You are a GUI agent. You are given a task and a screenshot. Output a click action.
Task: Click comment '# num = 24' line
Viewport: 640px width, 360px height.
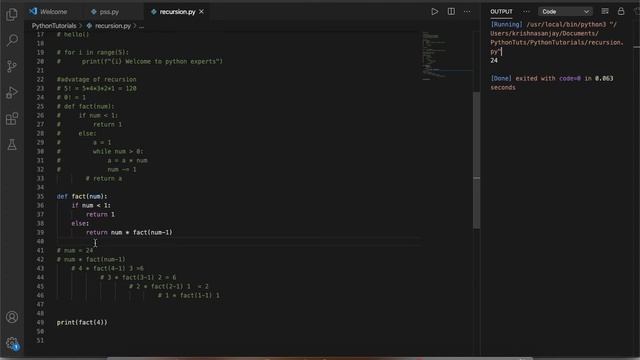75,250
